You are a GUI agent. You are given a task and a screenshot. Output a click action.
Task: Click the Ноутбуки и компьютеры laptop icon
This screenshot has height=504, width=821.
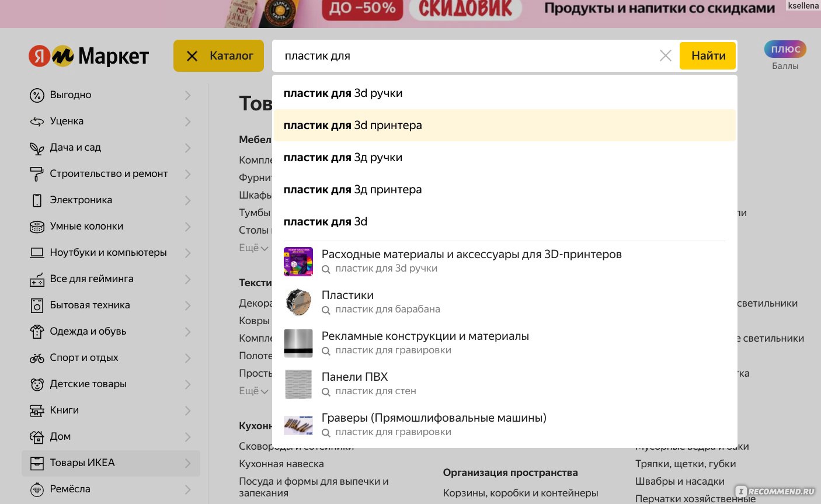[37, 253]
